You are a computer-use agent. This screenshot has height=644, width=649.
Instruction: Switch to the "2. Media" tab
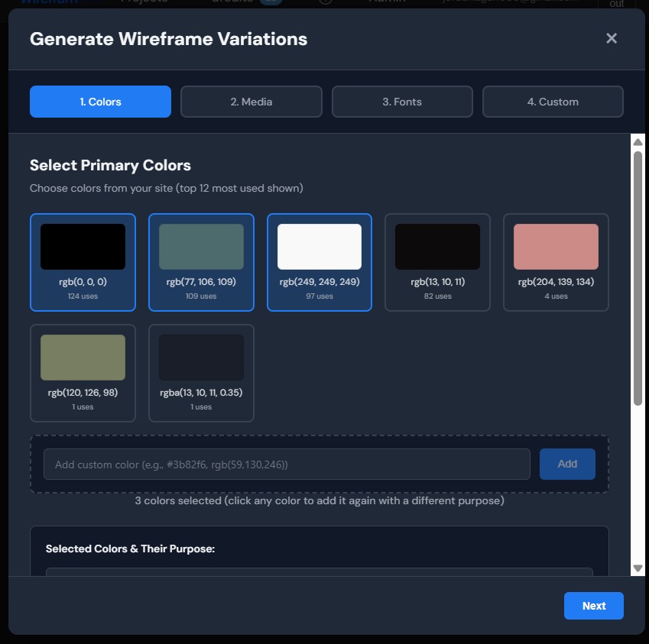(251, 101)
